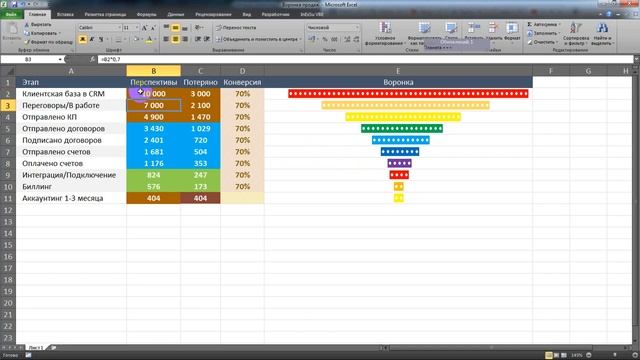Switch to the Data (Данные) tab
The width and height of the screenshot is (640, 360).
tap(176, 14)
